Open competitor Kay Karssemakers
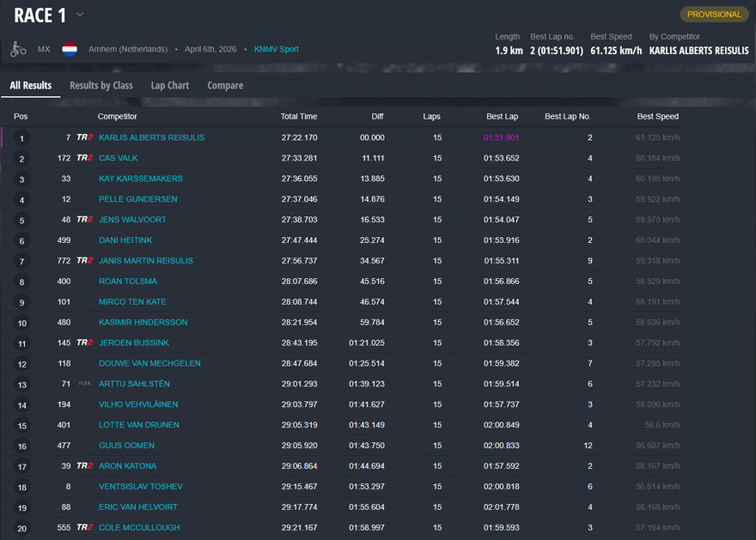The width and height of the screenshot is (756, 540). 140,179
